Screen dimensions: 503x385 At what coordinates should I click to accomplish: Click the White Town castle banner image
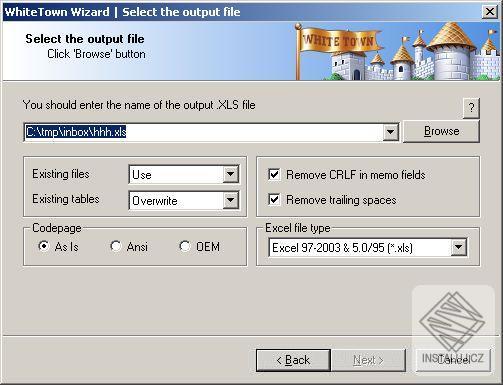point(397,51)
